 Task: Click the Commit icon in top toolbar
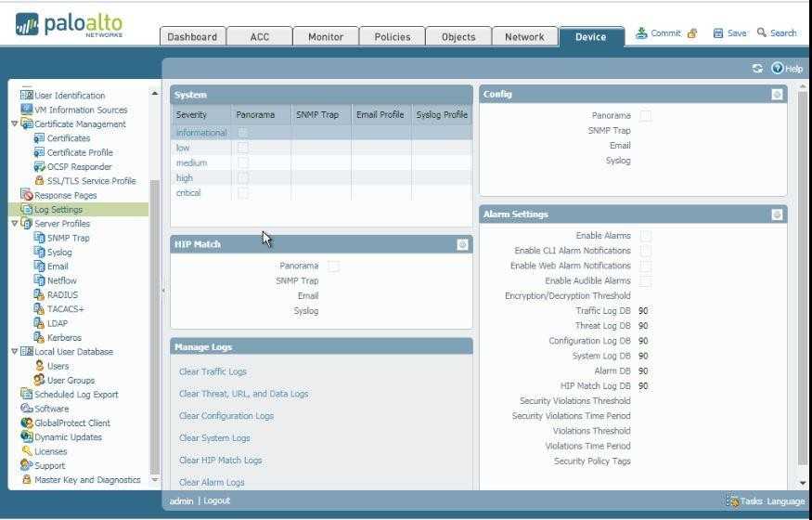tap(642, 33)
